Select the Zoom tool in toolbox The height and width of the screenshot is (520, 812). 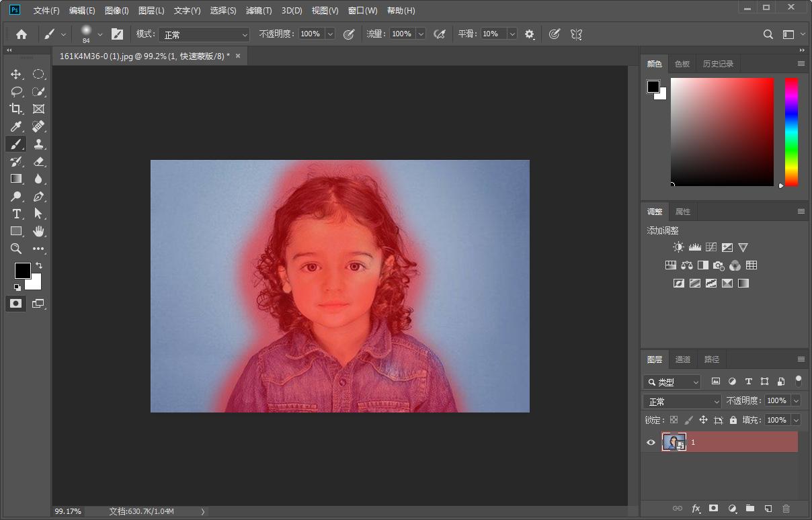pos(16,249)
